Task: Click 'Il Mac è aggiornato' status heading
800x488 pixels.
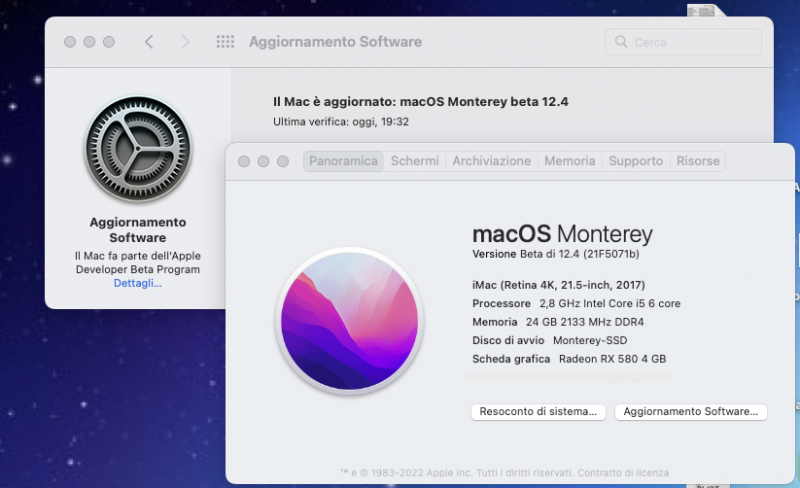Action: pyautogui.click(x=420, y=102)
